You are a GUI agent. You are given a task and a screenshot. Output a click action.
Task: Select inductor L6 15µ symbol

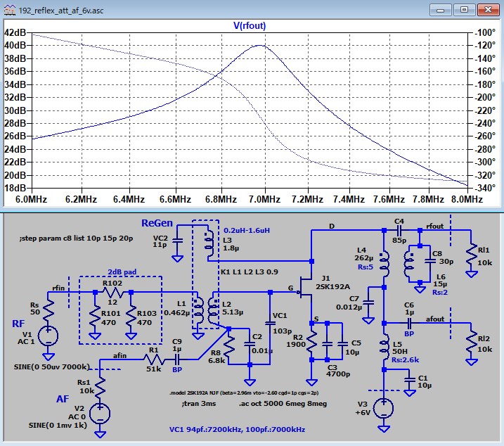click(x=409, y=264)
